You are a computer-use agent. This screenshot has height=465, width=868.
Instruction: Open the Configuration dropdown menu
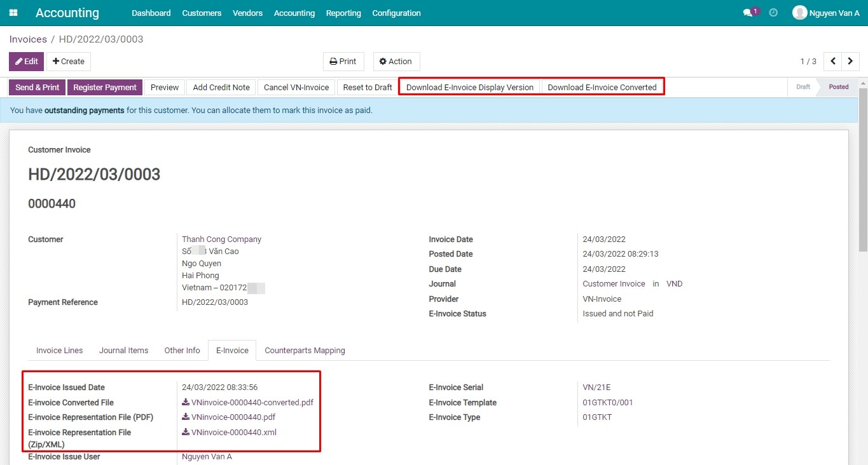point(396,13)
